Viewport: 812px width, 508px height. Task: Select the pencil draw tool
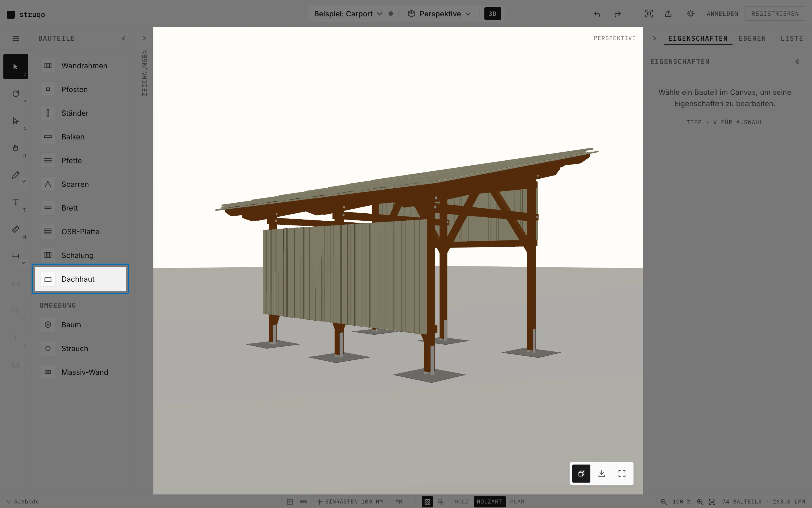pyautogui.click(x=16, y=175)
